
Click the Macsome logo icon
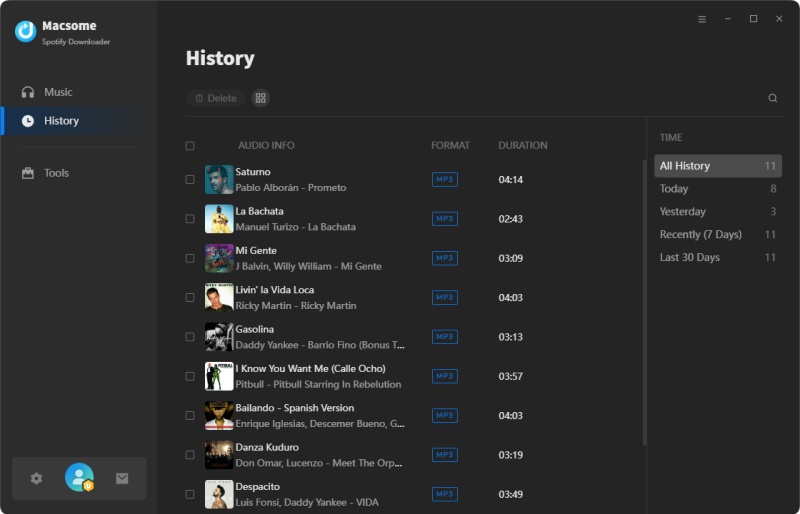26,32
